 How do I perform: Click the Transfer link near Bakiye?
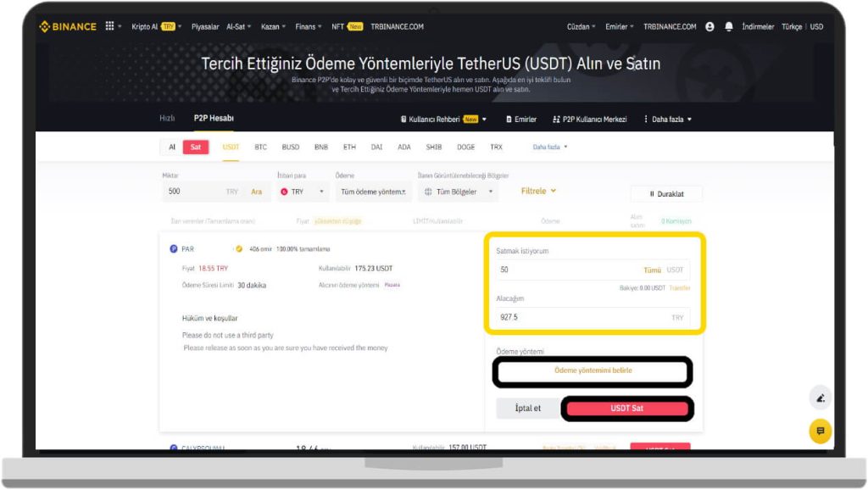pyautogui.click(x=680, y=288)
